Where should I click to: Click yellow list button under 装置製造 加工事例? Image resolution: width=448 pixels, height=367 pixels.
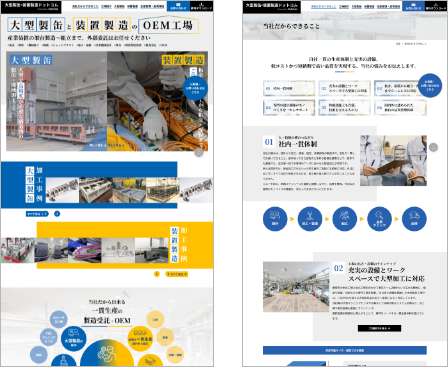coord(176,274)
